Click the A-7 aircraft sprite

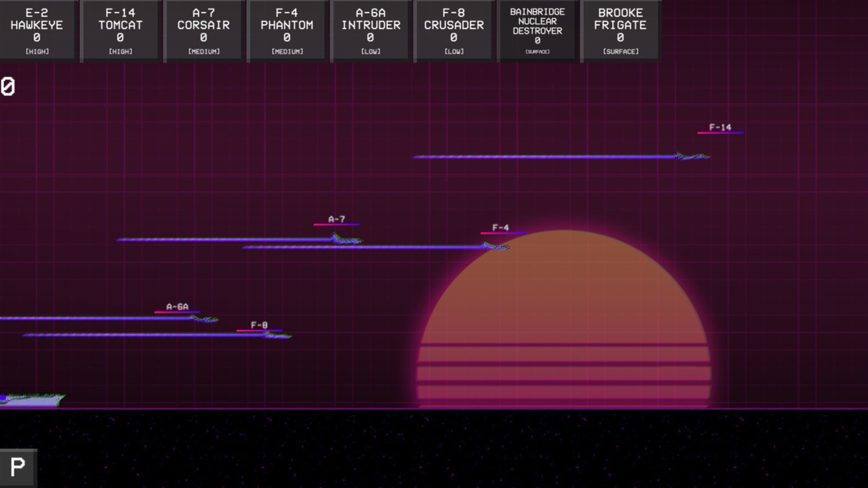[x=346, y=239]
